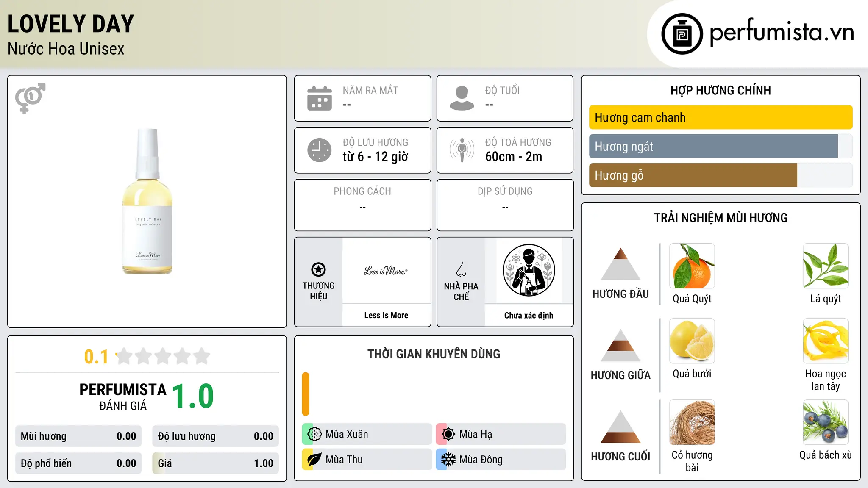Open the Less Is More brand name link

(386, 315)
